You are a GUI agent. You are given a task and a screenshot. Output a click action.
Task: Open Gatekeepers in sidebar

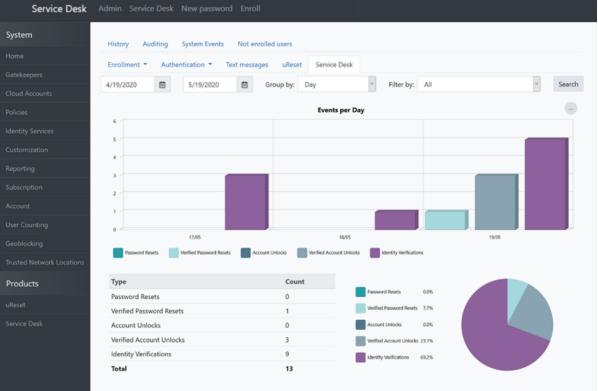[x=45, y=75]
